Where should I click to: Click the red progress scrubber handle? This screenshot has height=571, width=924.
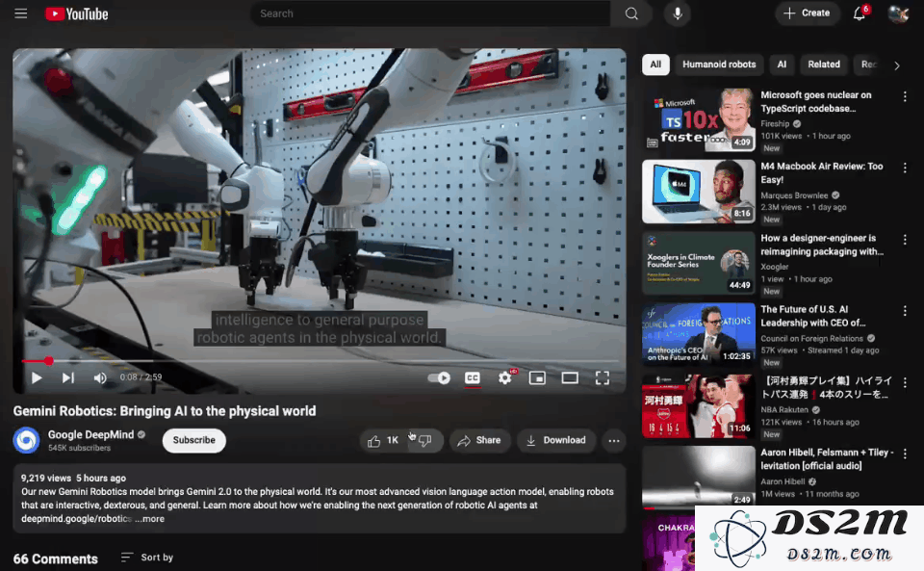click(49, 361)
